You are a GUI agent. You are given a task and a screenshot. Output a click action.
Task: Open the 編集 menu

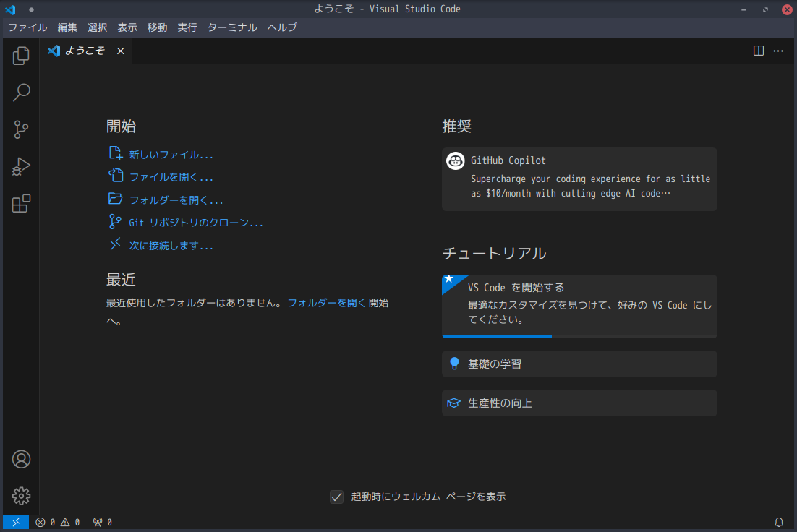point(67,27)
